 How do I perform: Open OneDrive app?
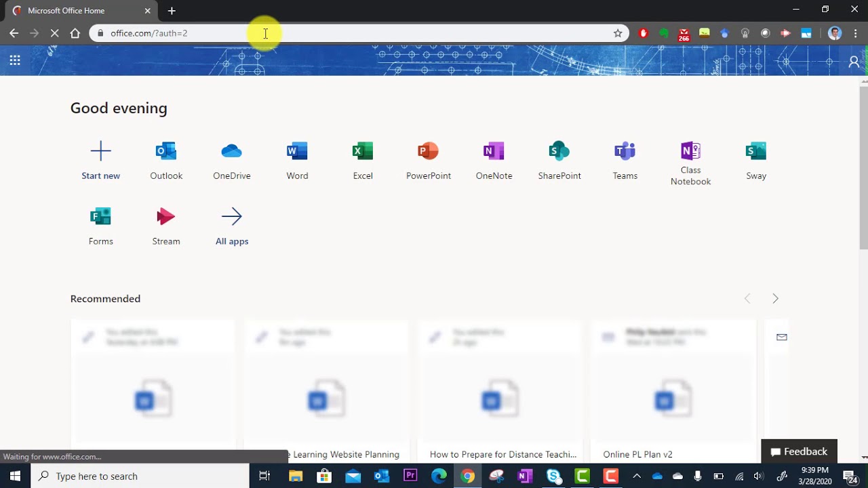[232, 161]
